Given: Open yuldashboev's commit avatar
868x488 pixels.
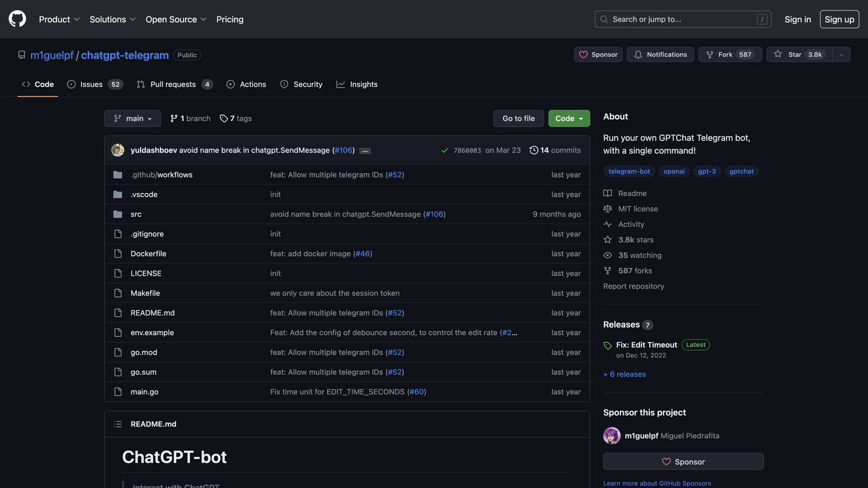Looking at the screenshot, I should tap(118, 150).
